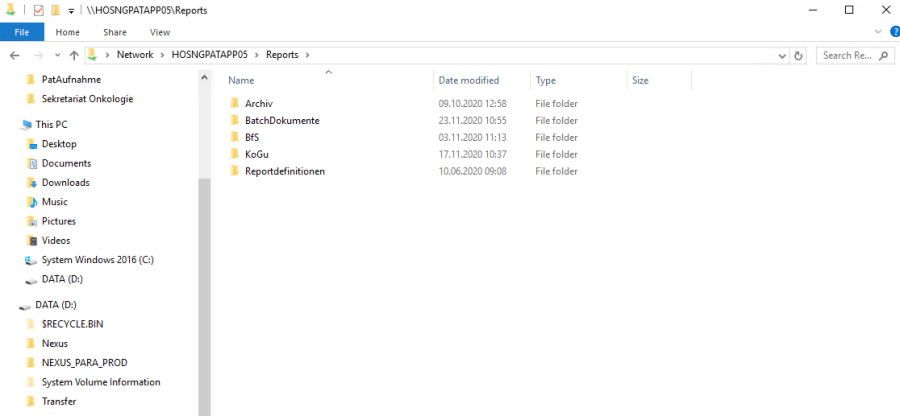
Task: Select Sekretariat Onkologie in navigation pane
Action: point(87,99)
